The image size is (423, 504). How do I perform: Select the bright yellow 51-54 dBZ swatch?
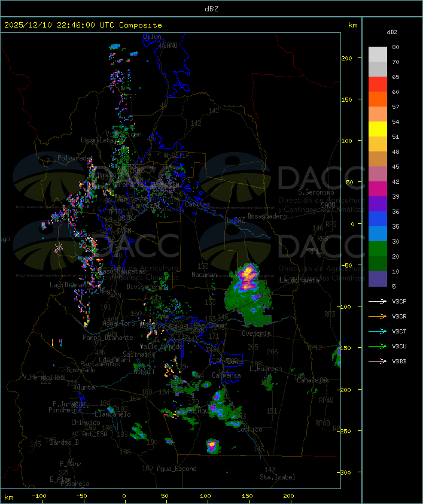pyautogui.click(x=378, y=129)
